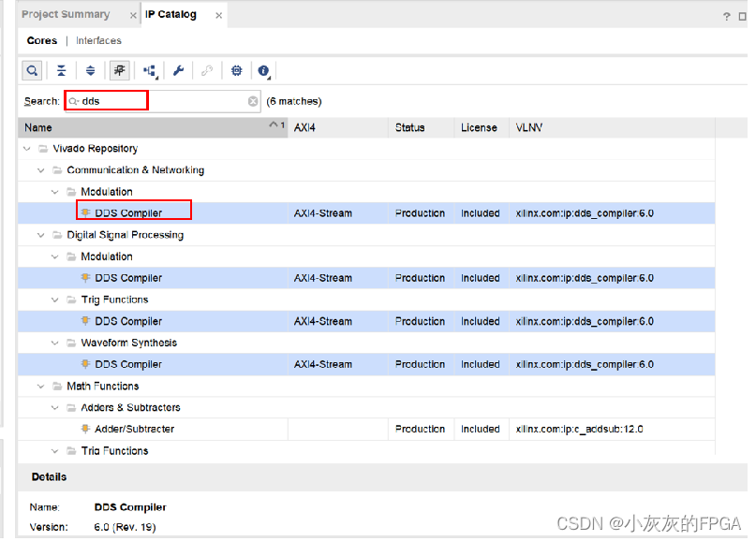Click the customize IP hierarchy icon

pos(151,71)
